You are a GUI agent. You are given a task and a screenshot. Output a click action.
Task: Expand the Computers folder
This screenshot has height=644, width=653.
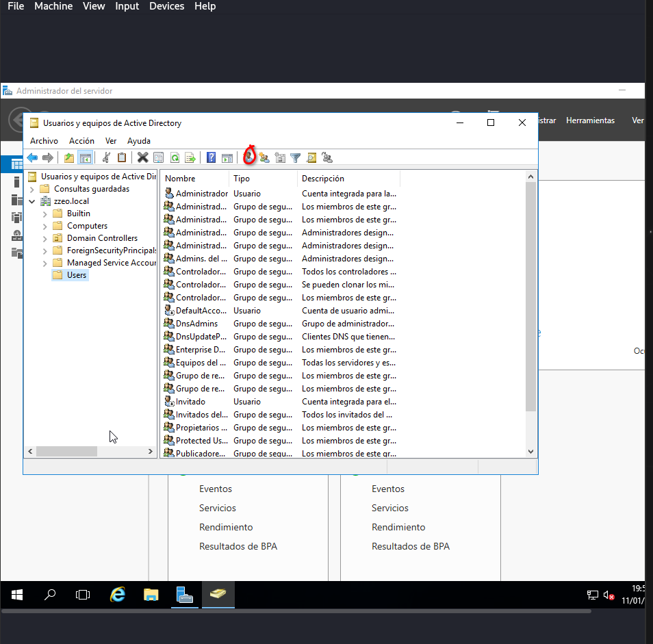(x=45, y=227)
